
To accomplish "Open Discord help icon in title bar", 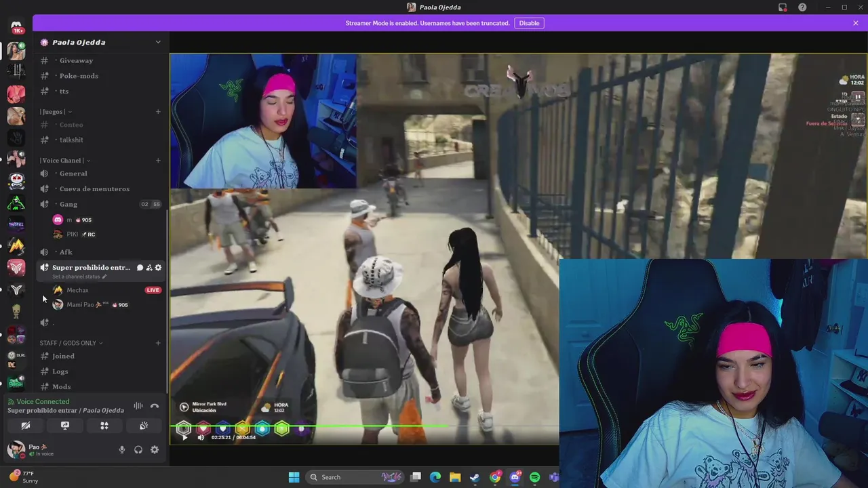I will [802, 7].
